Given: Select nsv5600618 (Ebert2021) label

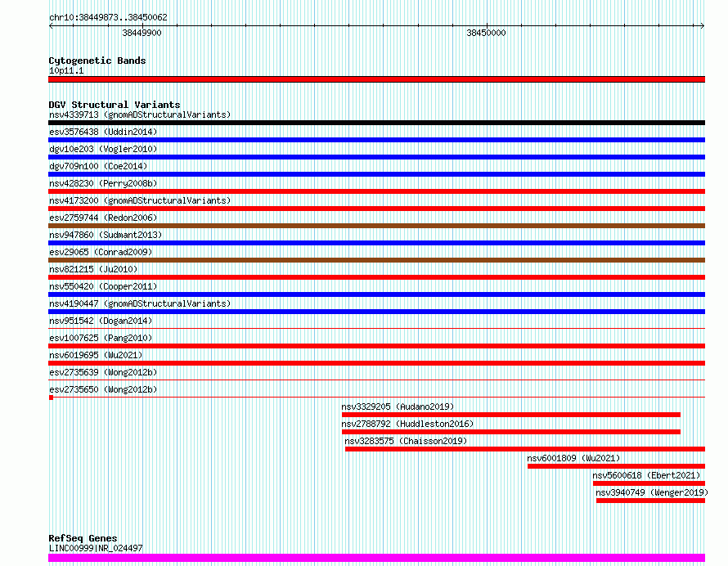Looking at the screenshot, I should (647, 475).
